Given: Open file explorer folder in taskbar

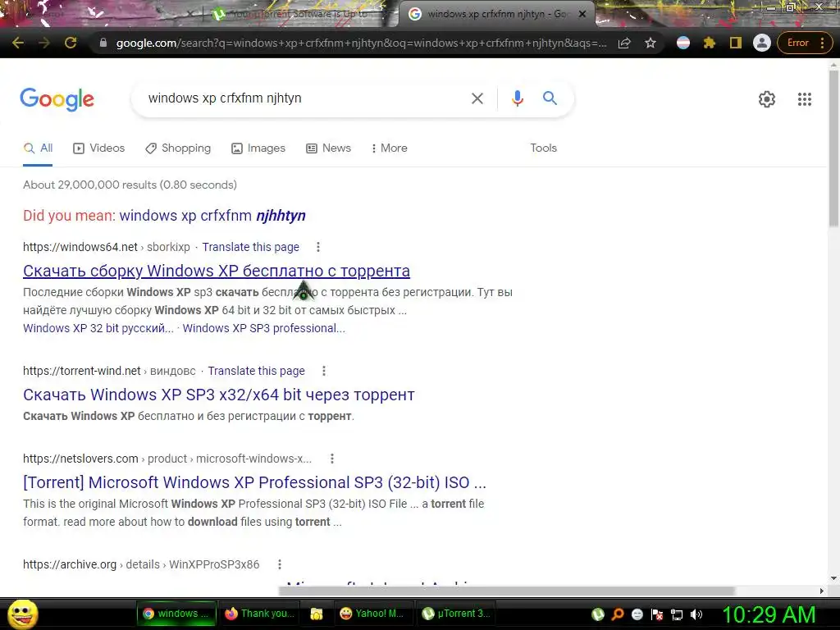Looking at the screenshot, I should tap(317, 614).
